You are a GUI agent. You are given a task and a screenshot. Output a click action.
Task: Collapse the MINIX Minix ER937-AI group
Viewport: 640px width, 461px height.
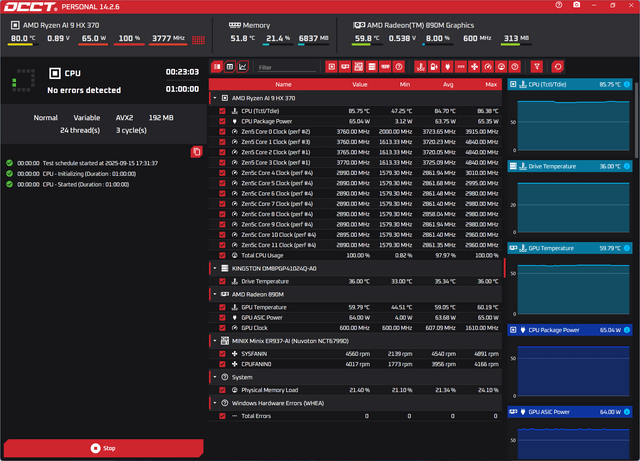tap(215, 341)
